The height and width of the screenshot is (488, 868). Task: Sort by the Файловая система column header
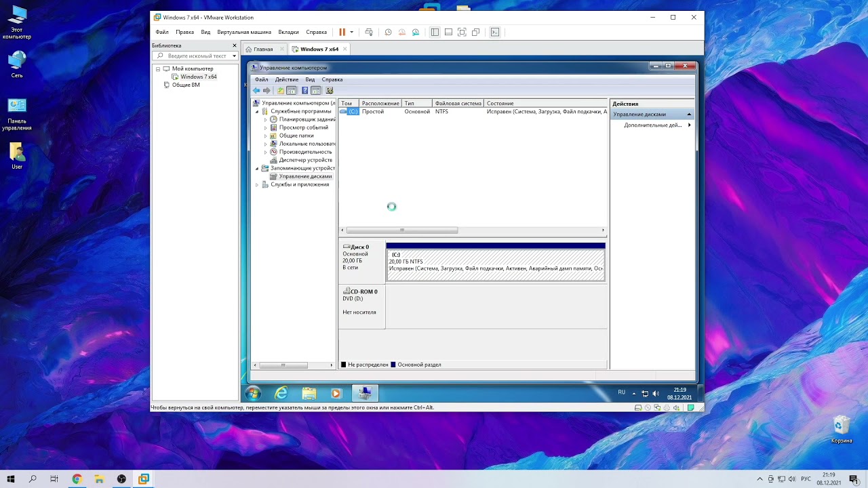click(x=458, y=104)
